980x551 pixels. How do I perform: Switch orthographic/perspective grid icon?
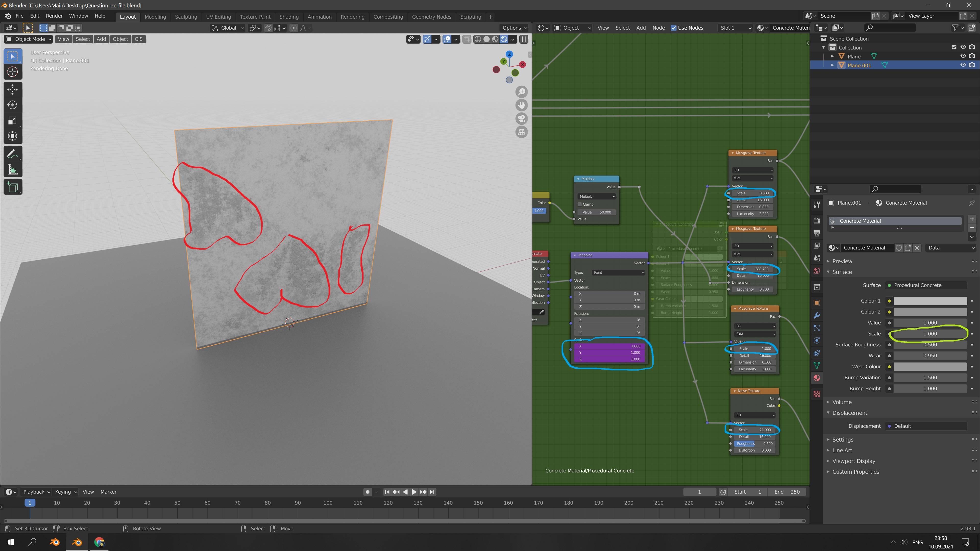point(522,132)
